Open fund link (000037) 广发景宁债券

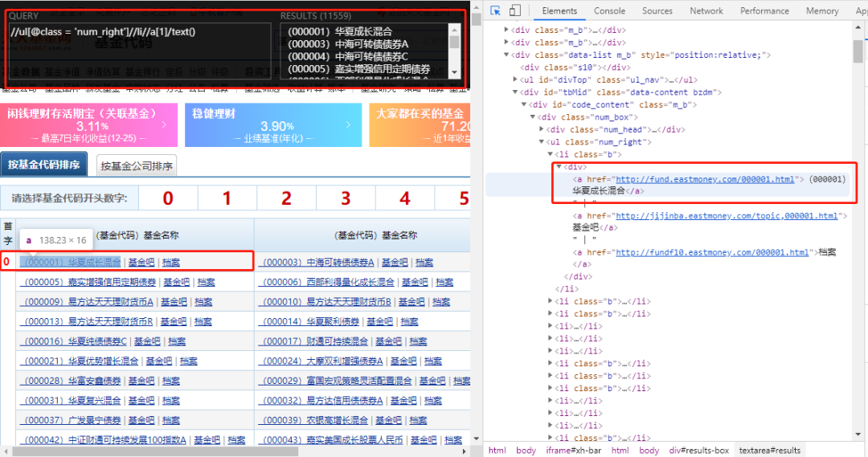[70, 421]
